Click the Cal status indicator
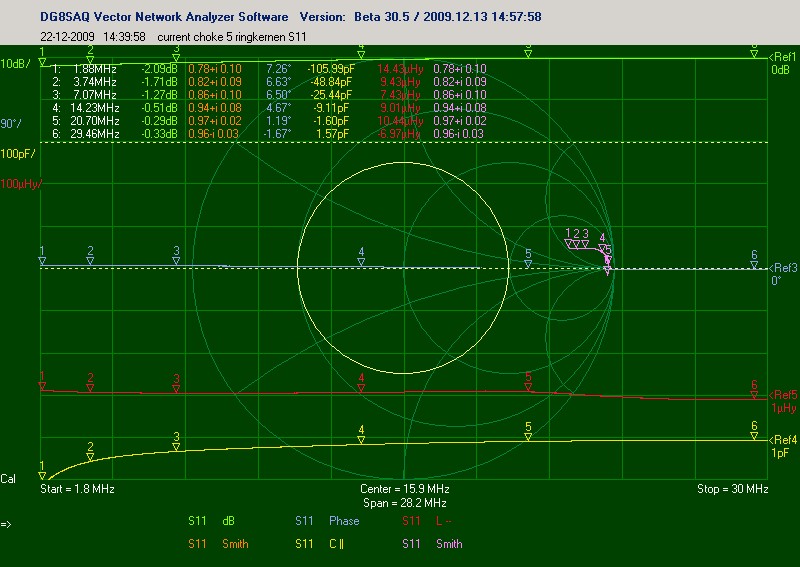The width and height of the screenshot is (800, 567). [x=8, y=479]
